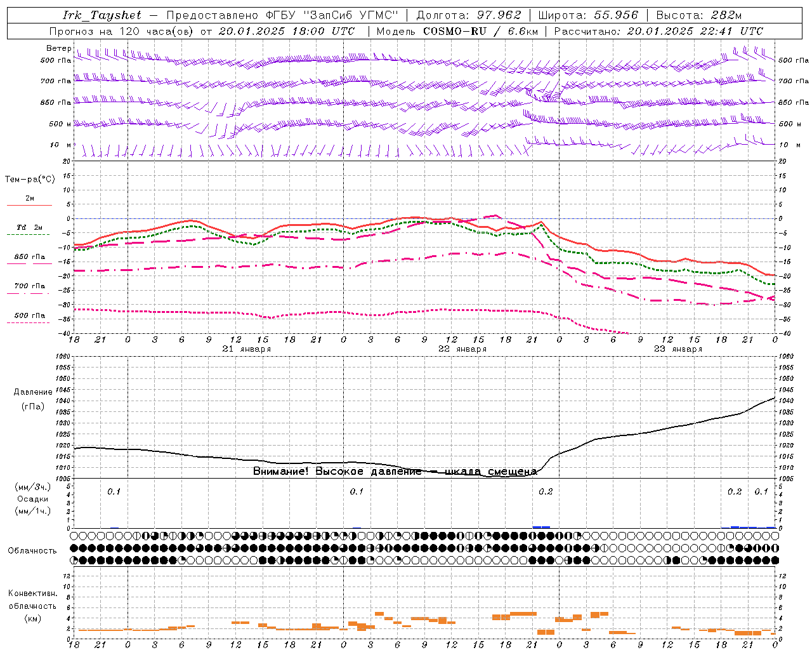Click the (мм/3ч.) precipitation unit label

[33, 487]
